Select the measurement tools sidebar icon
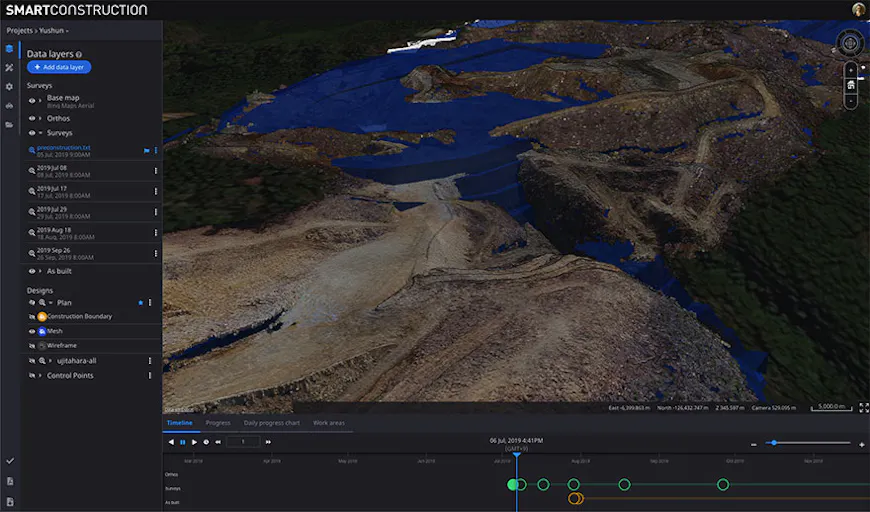This screenshot has width=870, height=512. pos(9,67)
